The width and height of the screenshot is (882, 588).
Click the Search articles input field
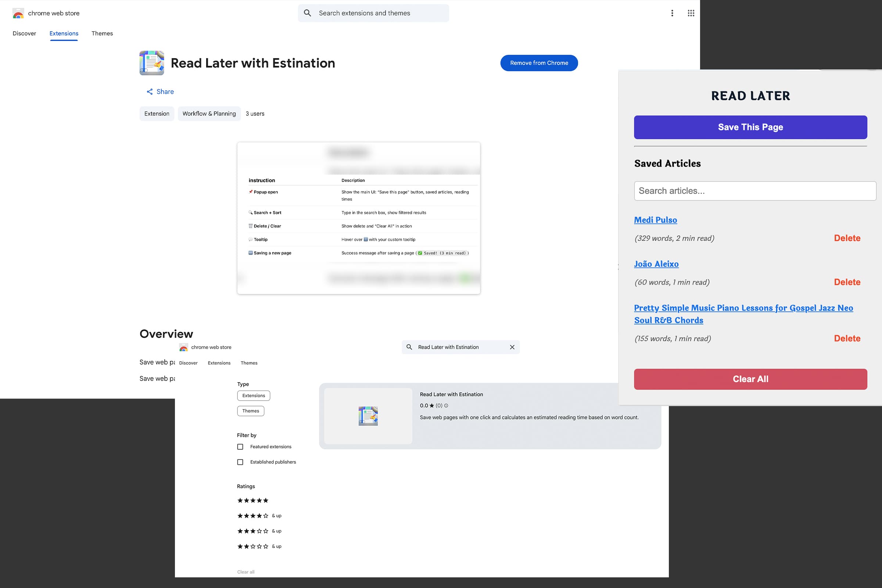pyautogui.click(x=754, y=191)
